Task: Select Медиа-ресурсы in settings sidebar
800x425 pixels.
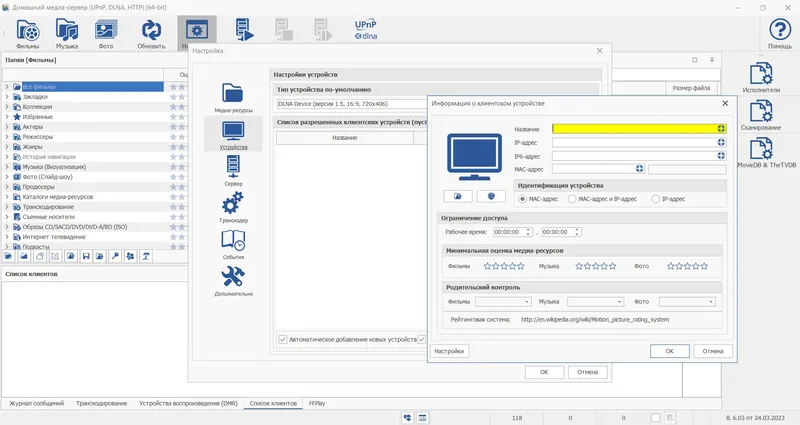Action: [x=232, y=96]
